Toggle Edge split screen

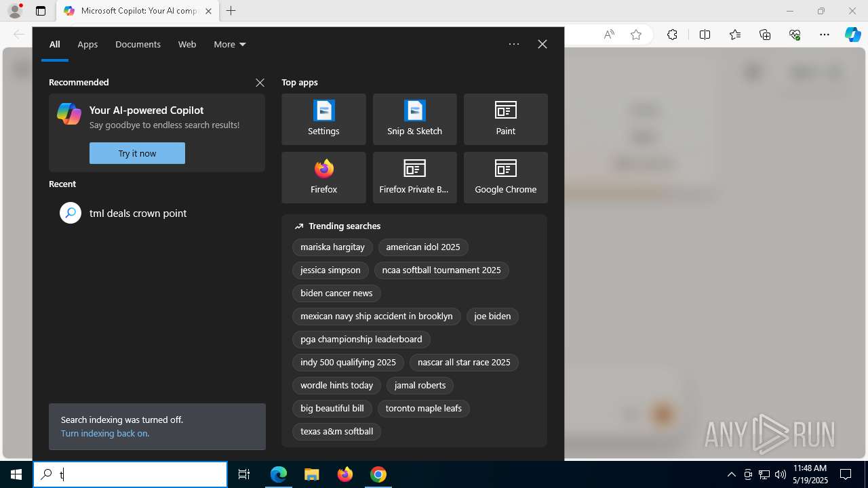(705, 35)
